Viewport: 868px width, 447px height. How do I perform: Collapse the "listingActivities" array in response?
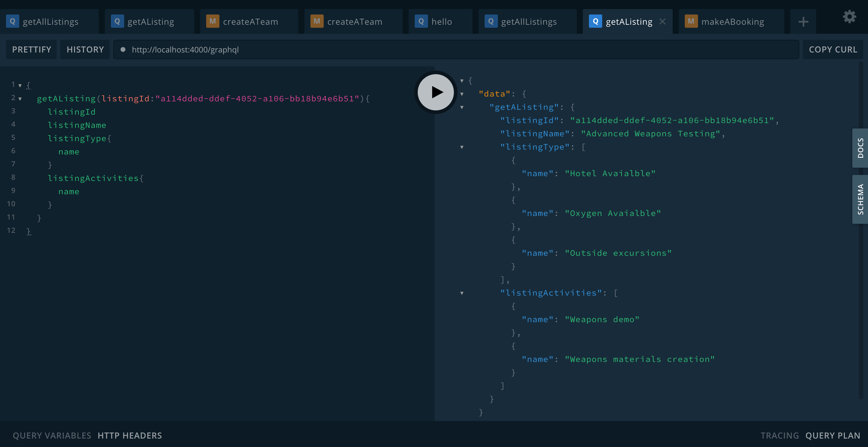(462, 293)
